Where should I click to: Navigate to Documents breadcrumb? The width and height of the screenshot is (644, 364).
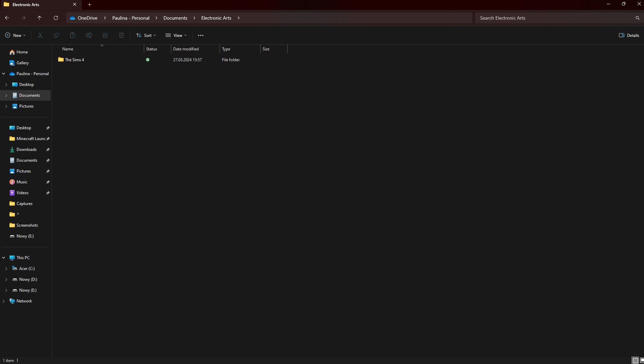175,18
